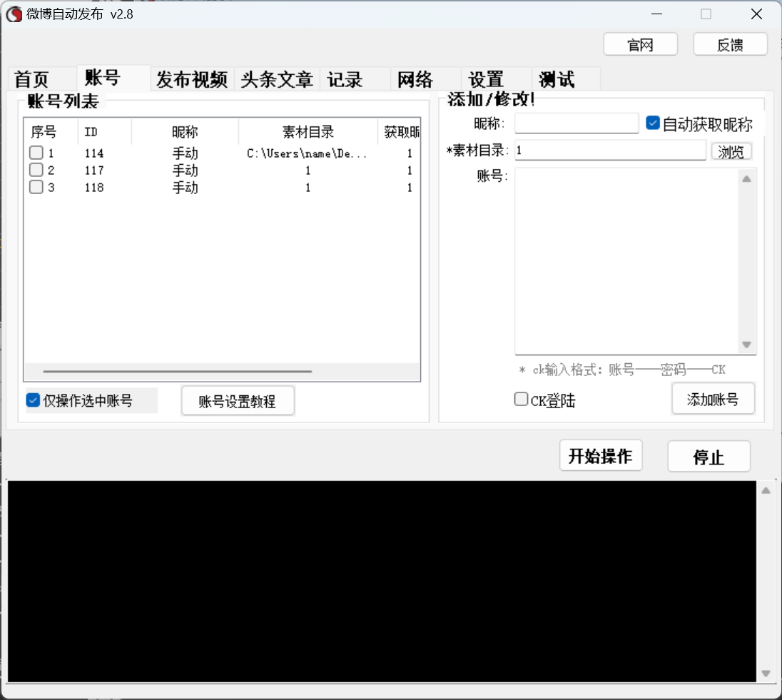Click the 账号 text area scroll-down arrow

point(746,345)
